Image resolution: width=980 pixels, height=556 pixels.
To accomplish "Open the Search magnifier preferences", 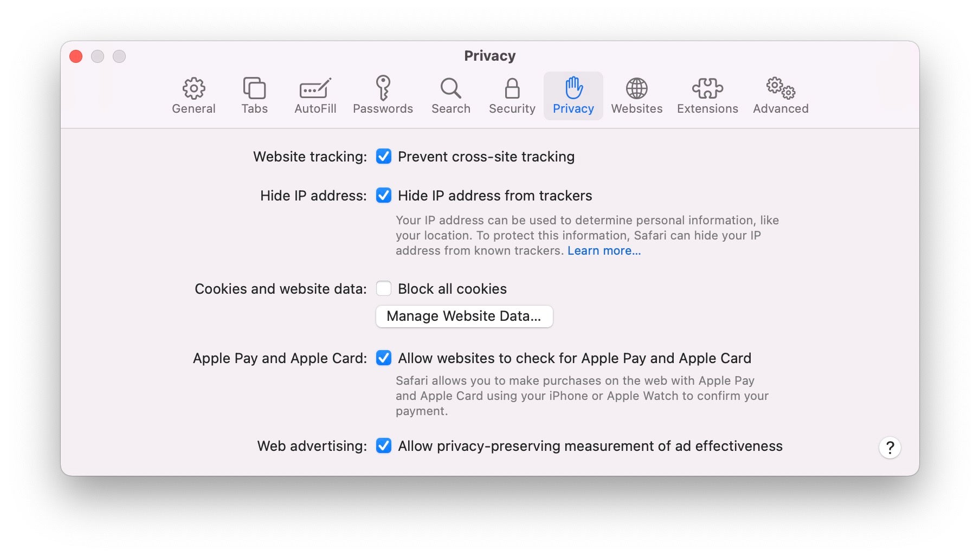I will coord(450,89).
